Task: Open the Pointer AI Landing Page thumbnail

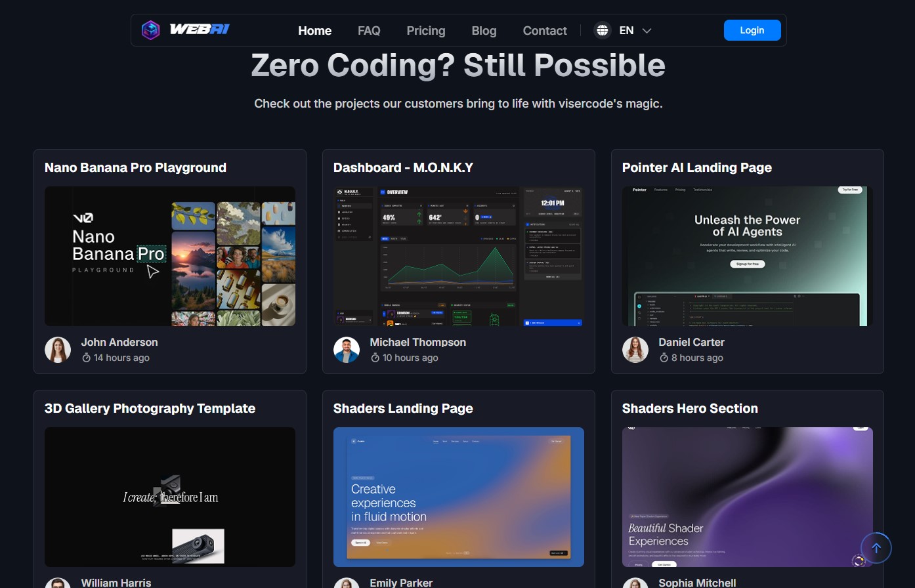Action: click(x=747, y=256)
